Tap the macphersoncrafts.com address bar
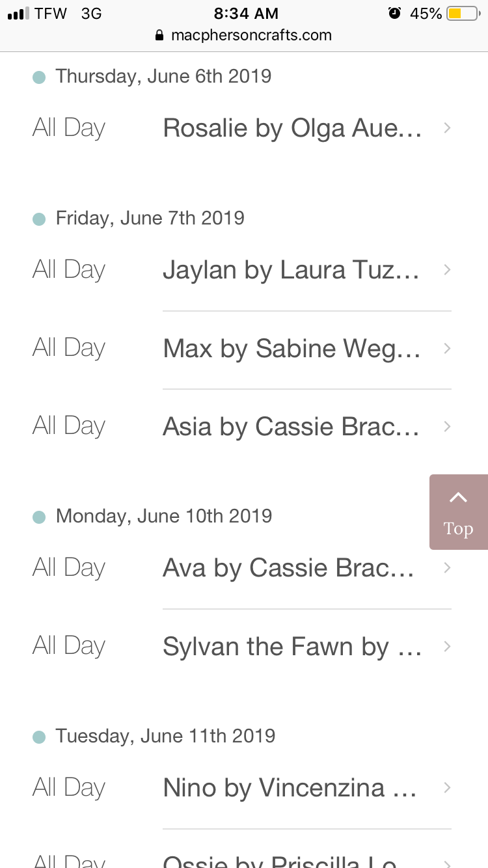488x868 pixels. coord(251,35)
